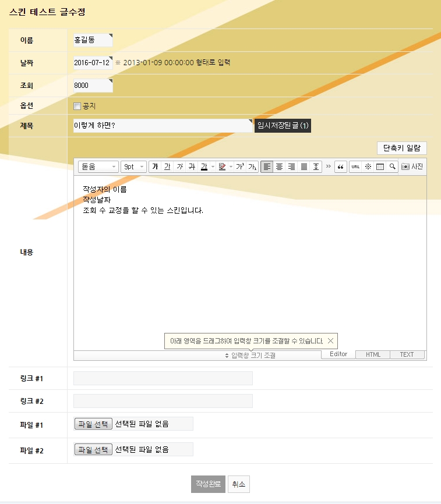This screenshot has width=441, height=504.
Task: Switch to the HTML mode tab
Action: (x=373, y=354)
